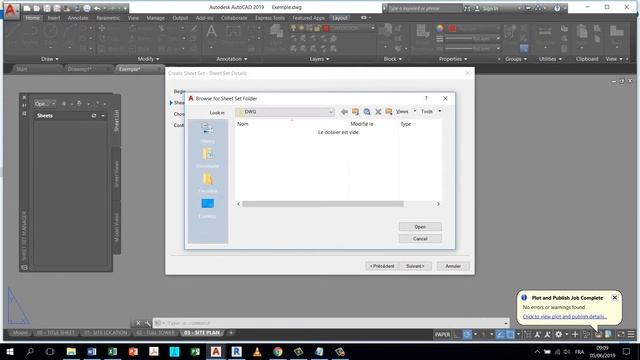Click the Suivant button in wizard
This screenshot has width=640, height=360.
(x=415, y=266)
